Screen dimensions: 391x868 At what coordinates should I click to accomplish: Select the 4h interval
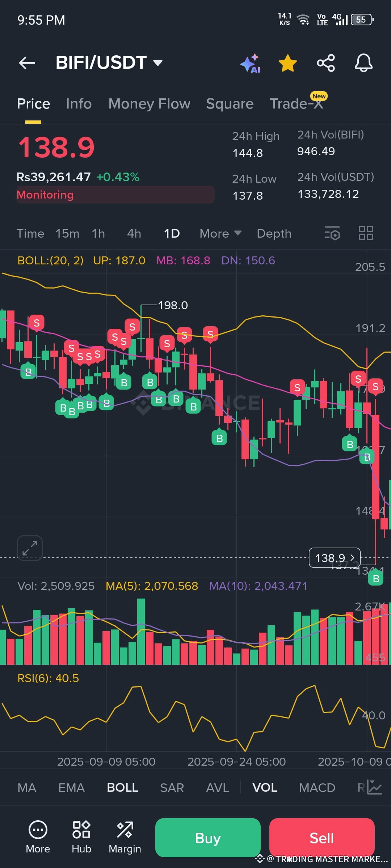coord(134,234)
